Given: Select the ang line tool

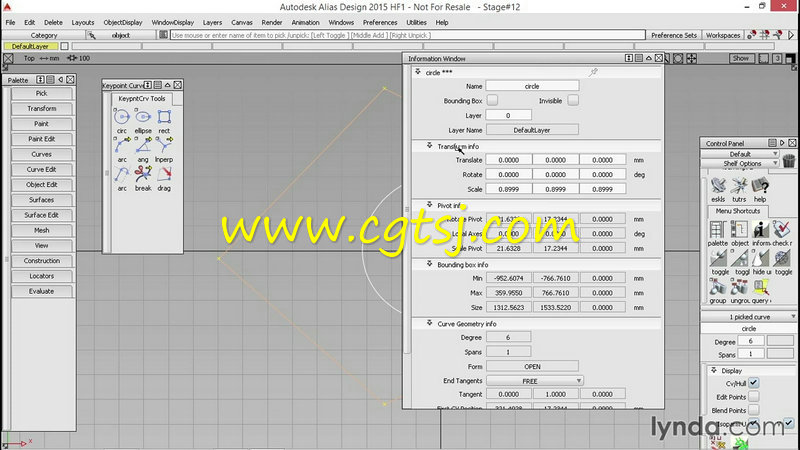Looking at the screenshot, I should click(143, 146).
